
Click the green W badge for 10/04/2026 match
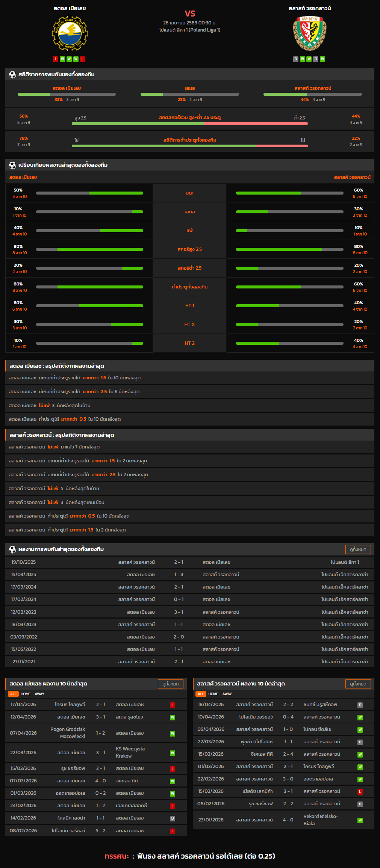[x=360, y=717]
